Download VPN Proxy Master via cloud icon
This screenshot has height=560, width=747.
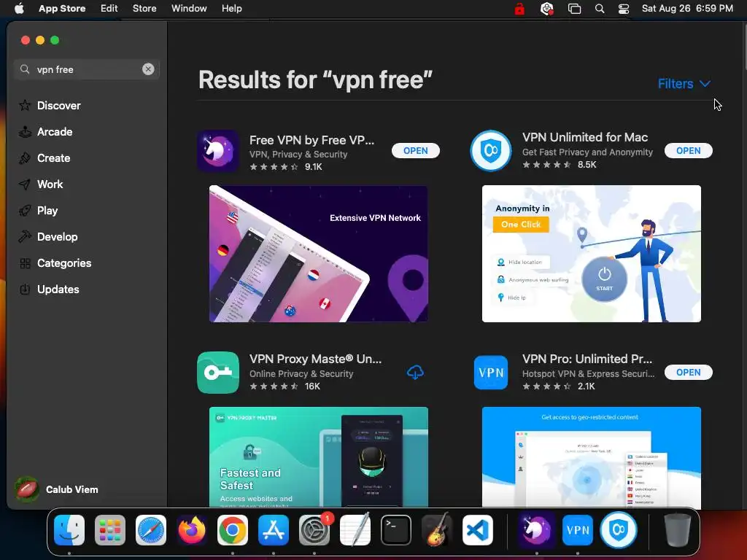415,373
